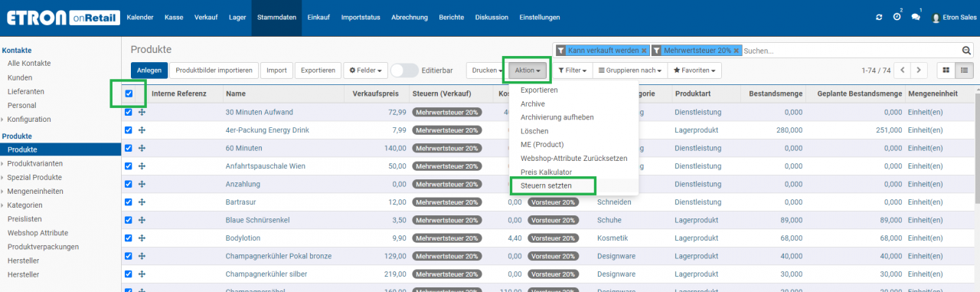Uncheck the Anfahrtspauschale Wien checkbox
980x292 pixels.
click(129, 166)
